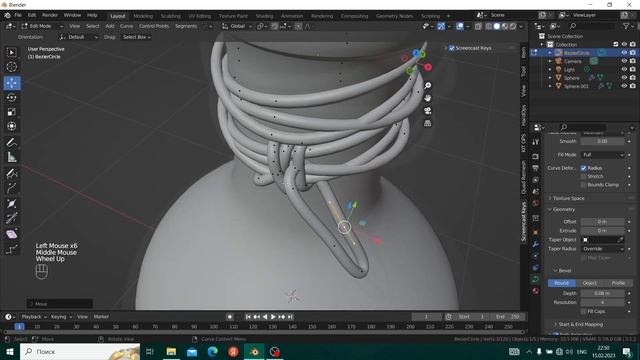Screen dimensions: 640x360
Task: Open Taper Radius Override dropdown
Action: pyautogui.click(x=602, y=249)
